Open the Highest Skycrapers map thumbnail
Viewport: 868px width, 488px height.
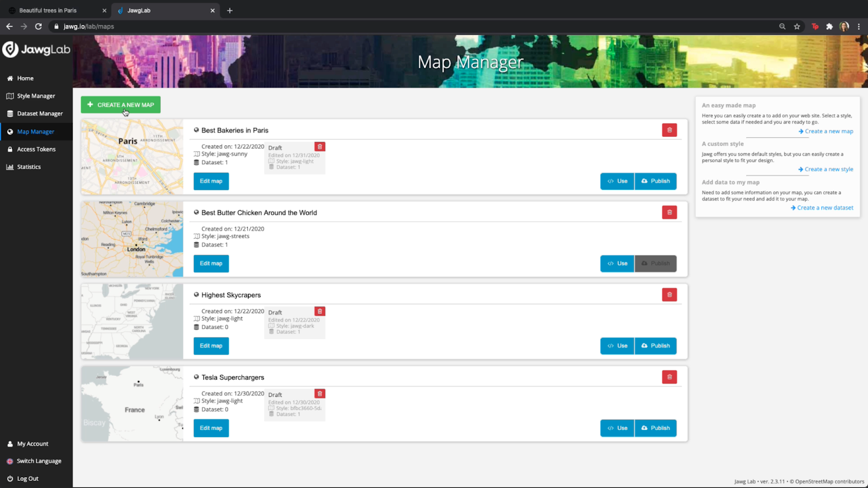tap(132, 322)
